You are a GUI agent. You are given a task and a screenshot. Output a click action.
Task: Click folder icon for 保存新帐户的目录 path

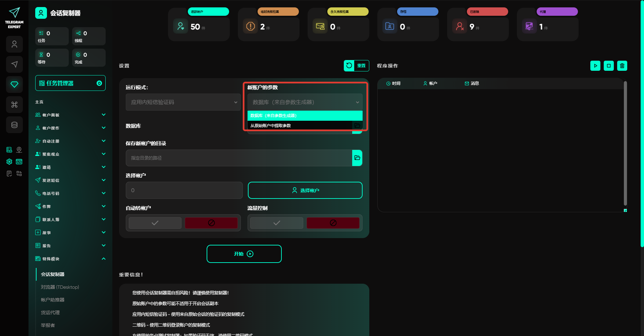pyautogui.click(x=357, y=158)
